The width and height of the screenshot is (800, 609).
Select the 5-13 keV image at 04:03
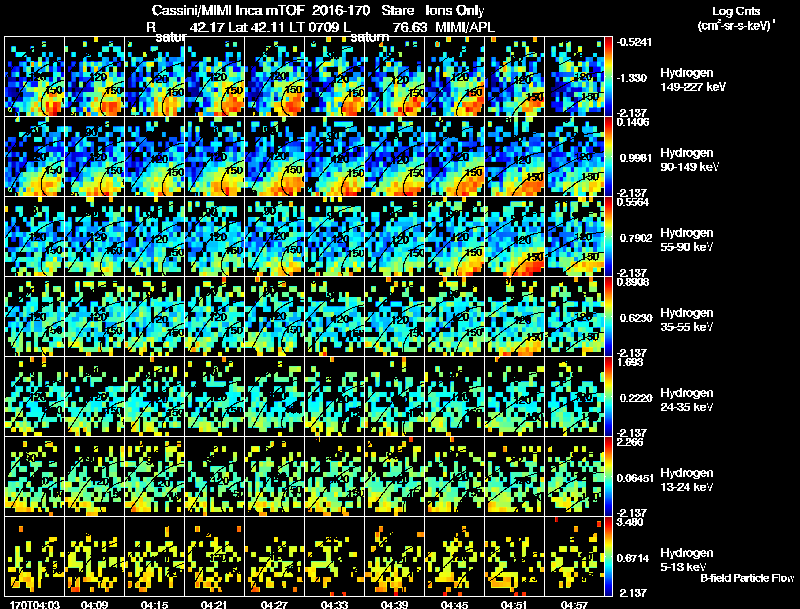[35, 556]
